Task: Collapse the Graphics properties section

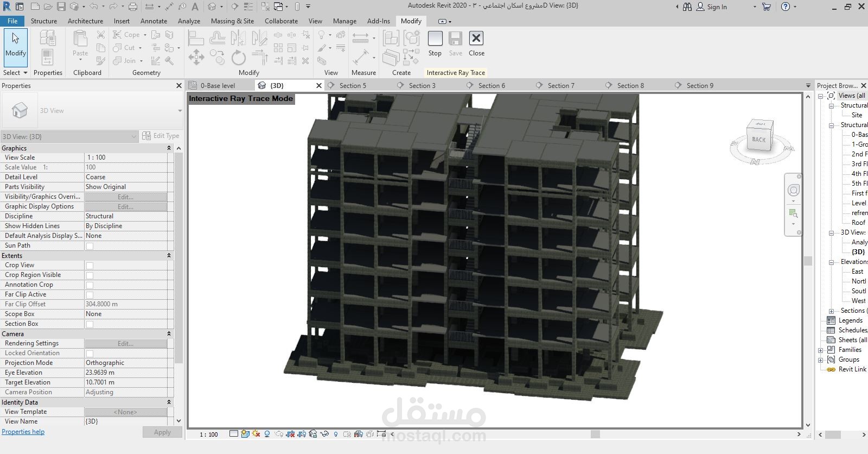Action: (x=169, y=148)
